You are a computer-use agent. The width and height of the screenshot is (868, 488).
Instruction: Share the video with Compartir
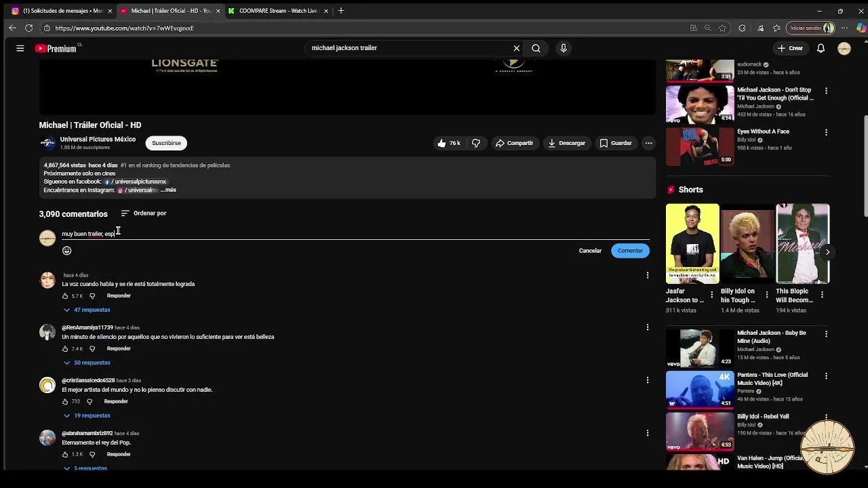pos(514,143)
